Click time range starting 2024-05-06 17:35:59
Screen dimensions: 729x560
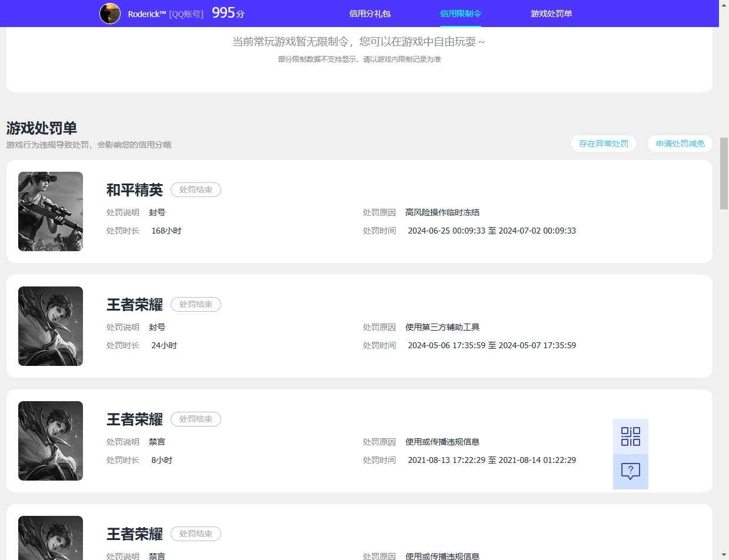492,345
